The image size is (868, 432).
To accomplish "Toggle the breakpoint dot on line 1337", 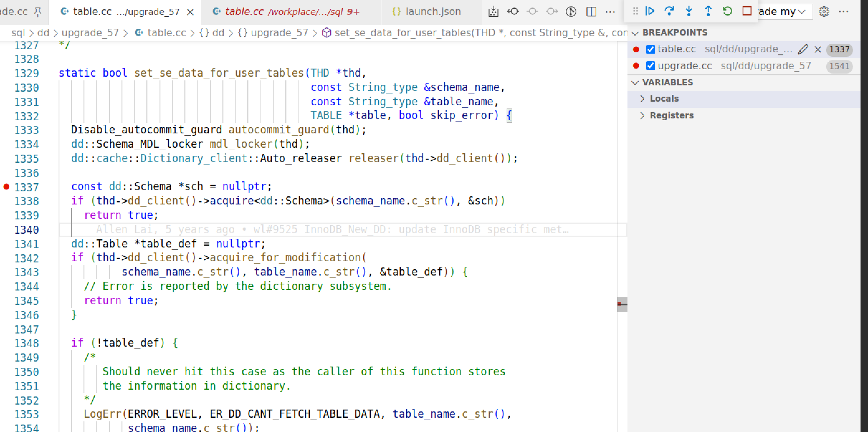I will (x=7, y=186).
